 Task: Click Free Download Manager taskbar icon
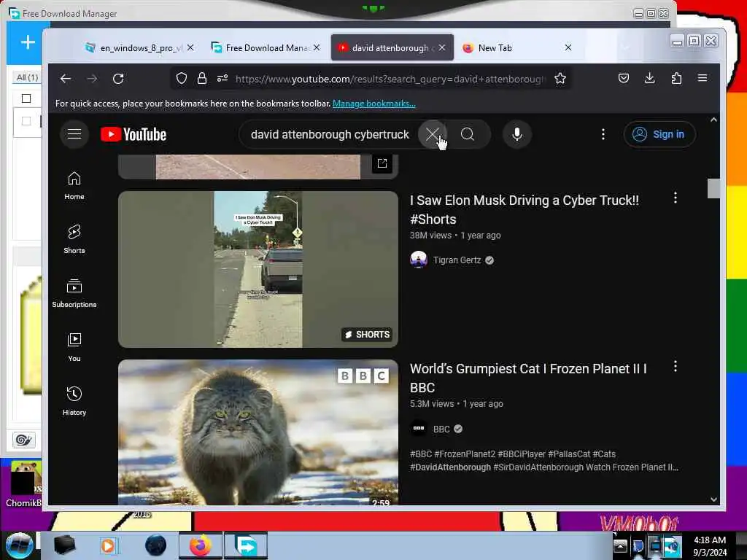tap(246, 545)
